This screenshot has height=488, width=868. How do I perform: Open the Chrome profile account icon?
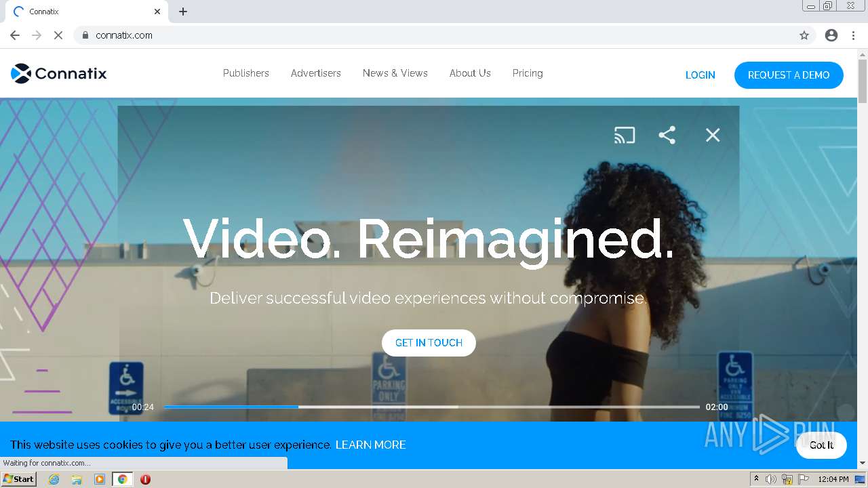[x=831, y=35]
